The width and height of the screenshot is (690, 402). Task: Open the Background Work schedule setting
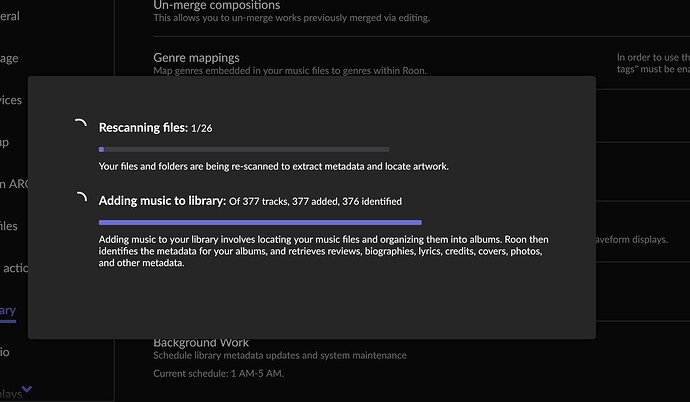201,343
